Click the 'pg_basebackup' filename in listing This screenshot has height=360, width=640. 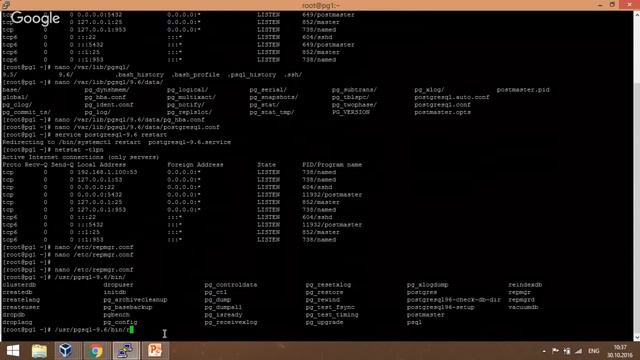[x=128, y=307]
